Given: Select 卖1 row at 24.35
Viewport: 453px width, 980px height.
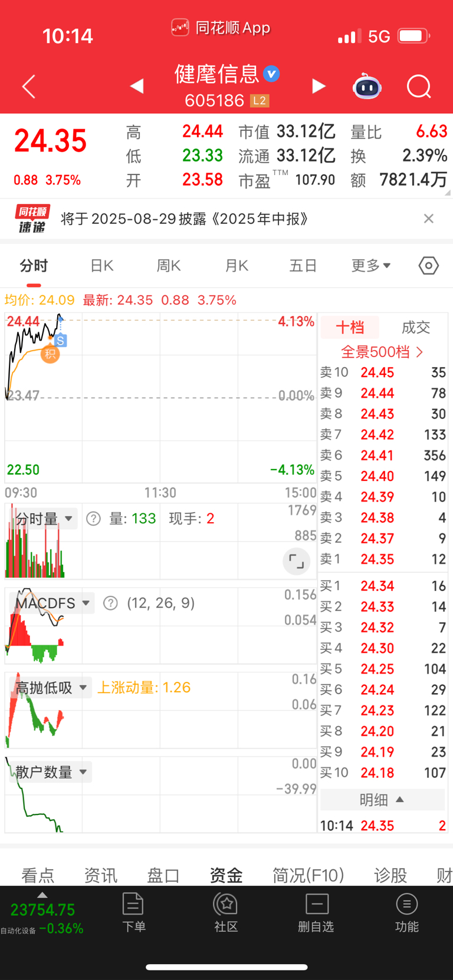Looking at the screenshot, I should (382, 559).
